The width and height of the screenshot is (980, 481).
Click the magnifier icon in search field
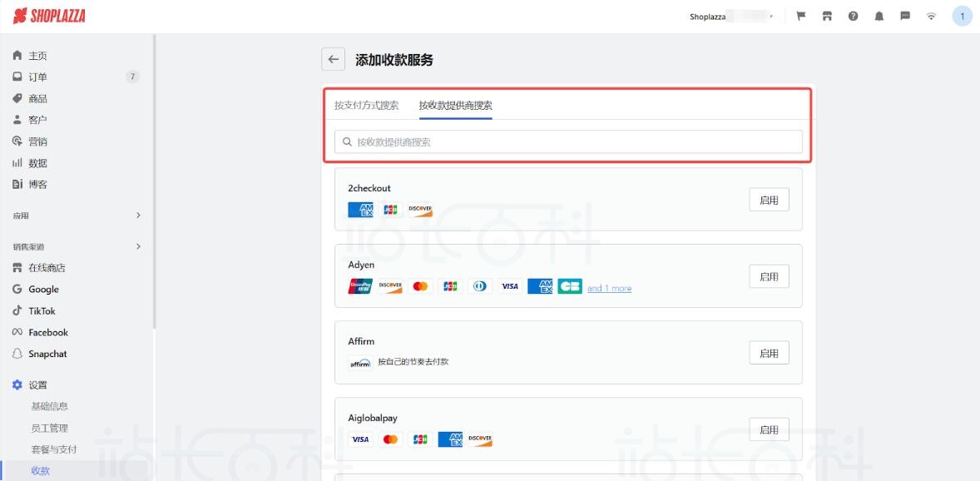point(347,142)
